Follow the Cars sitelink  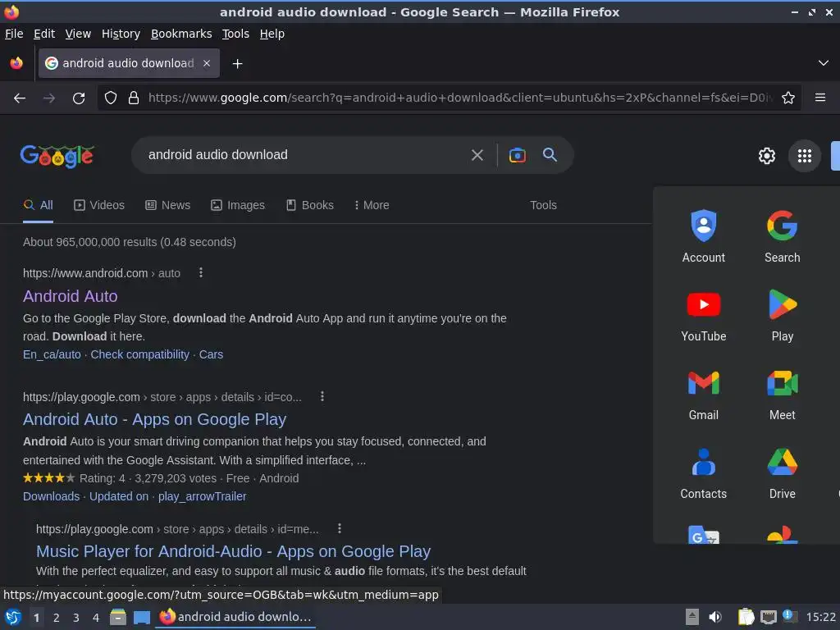tap(211, 354)
